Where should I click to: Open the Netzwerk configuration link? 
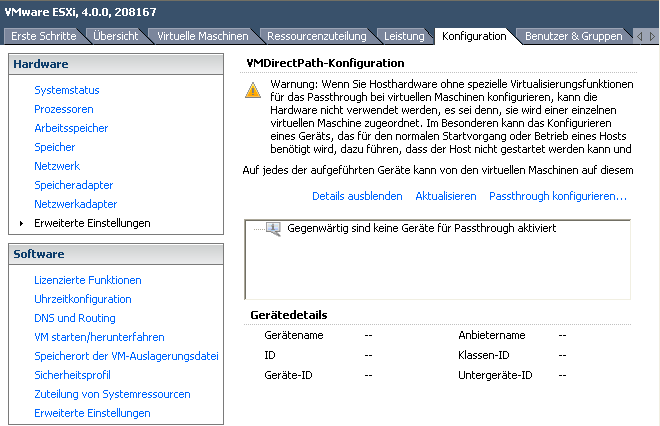point(57,166)
